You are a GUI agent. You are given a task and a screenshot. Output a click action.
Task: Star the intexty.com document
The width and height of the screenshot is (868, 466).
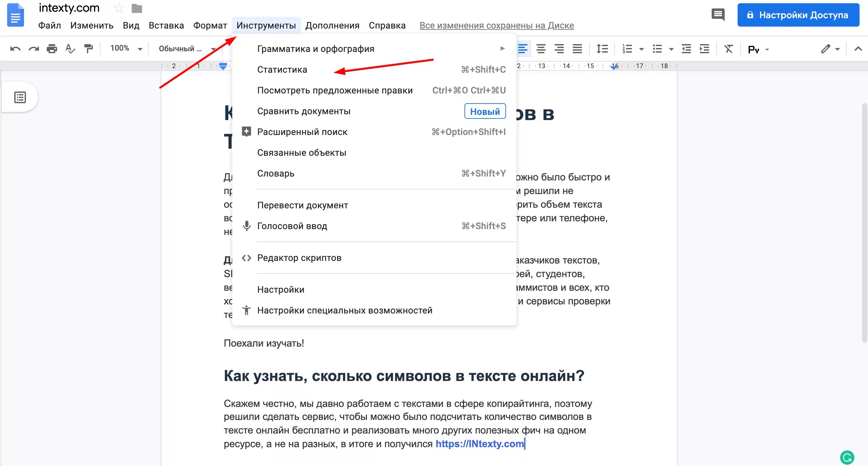tap(119, 8)
